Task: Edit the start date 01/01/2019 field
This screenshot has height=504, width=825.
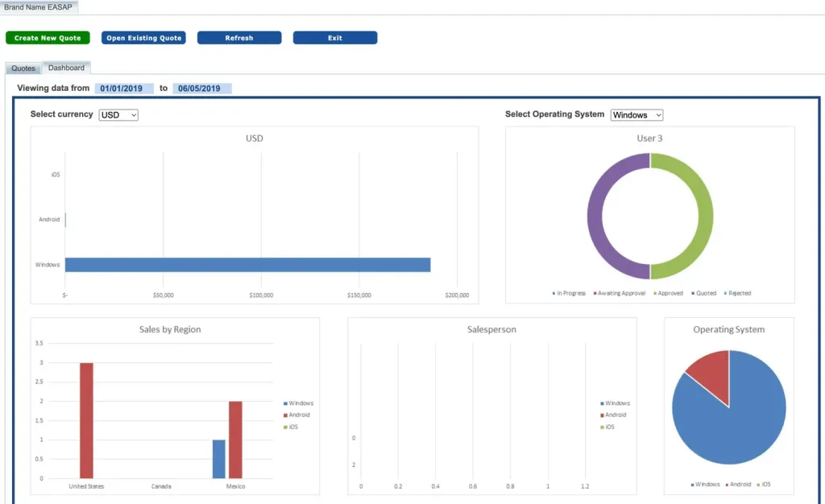Action: click(124, 89)
